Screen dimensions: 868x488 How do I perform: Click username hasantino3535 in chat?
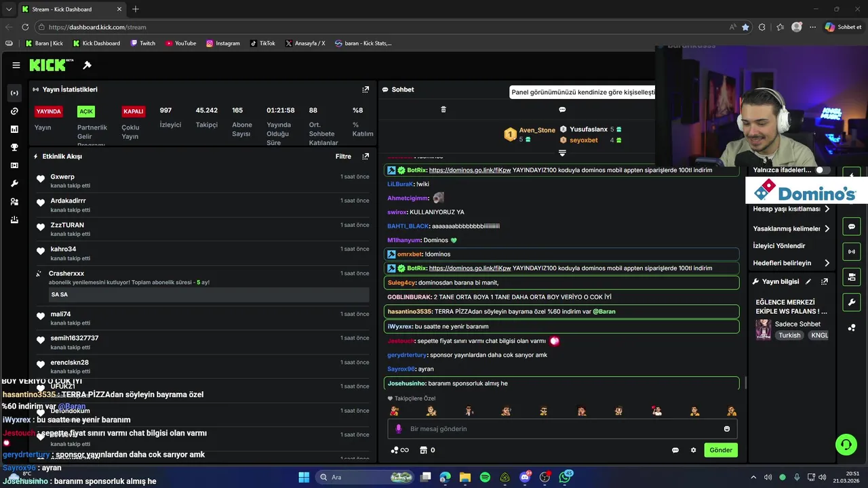410,312
